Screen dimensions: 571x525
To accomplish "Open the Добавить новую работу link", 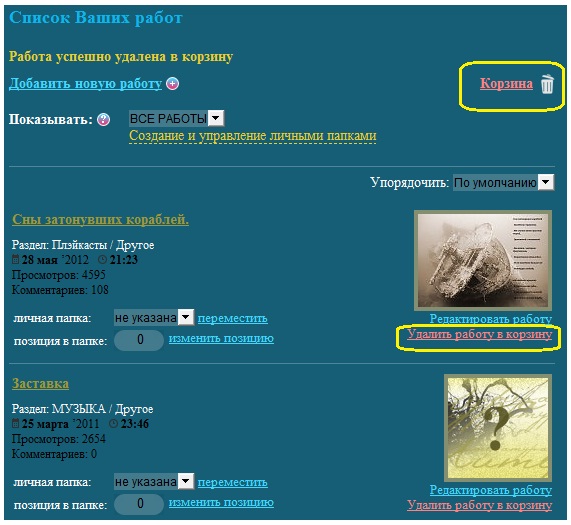I will pos(85,83).
